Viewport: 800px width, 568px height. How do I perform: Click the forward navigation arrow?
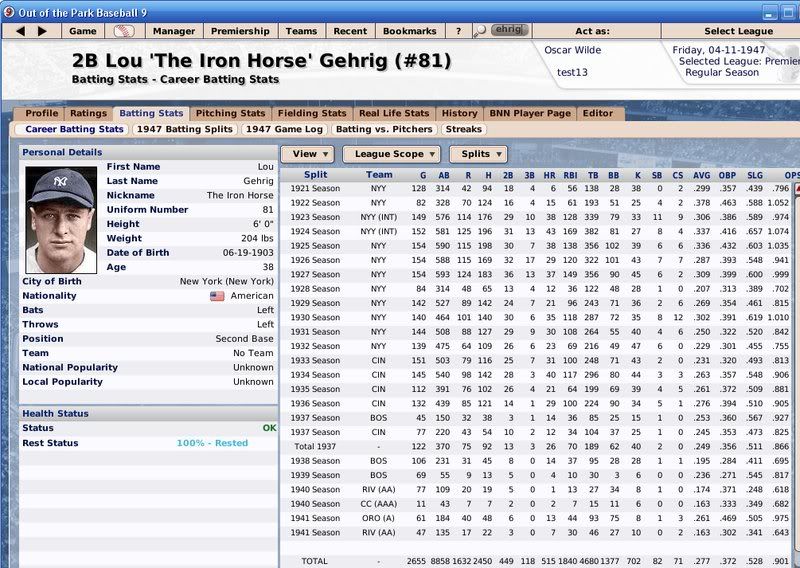42,31
